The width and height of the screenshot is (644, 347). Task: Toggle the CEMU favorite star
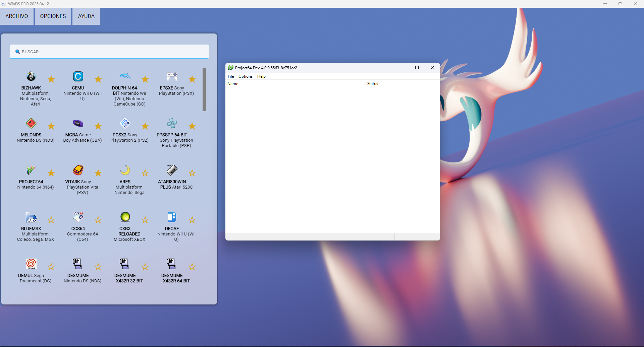[x=98, y=79]
